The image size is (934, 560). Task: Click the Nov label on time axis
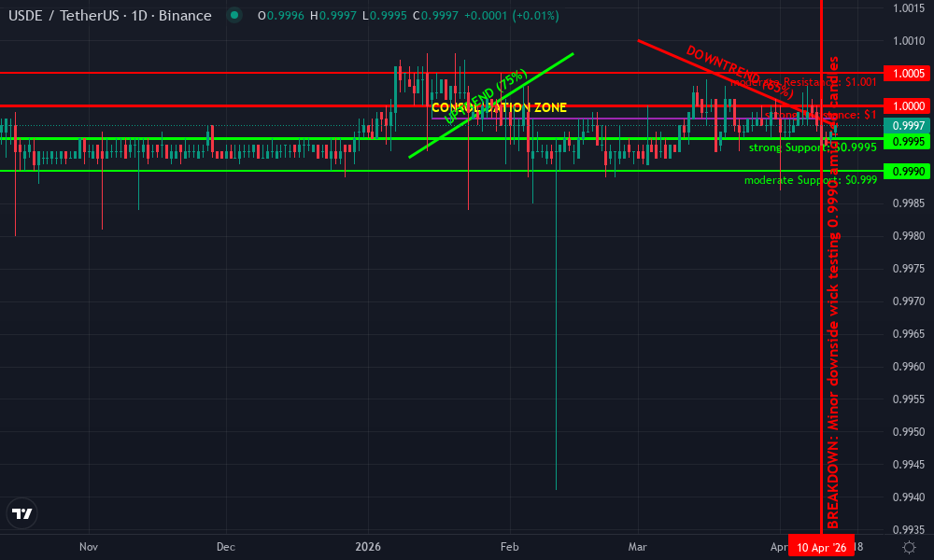(88, 546)
